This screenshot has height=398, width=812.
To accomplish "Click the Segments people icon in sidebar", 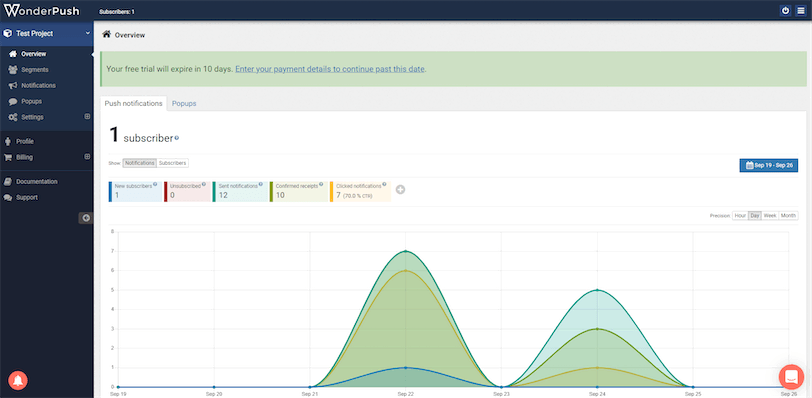I will click(x=13, y=69).
